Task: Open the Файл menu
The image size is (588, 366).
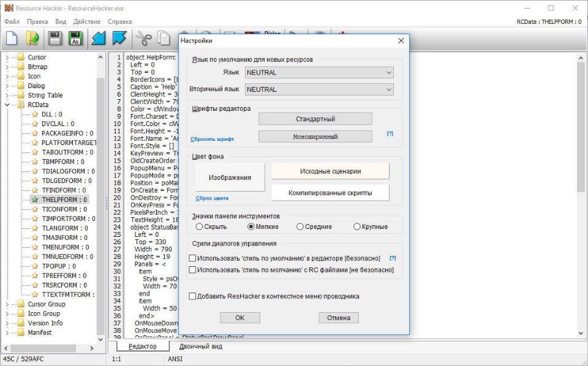Action: coord(12,21)
